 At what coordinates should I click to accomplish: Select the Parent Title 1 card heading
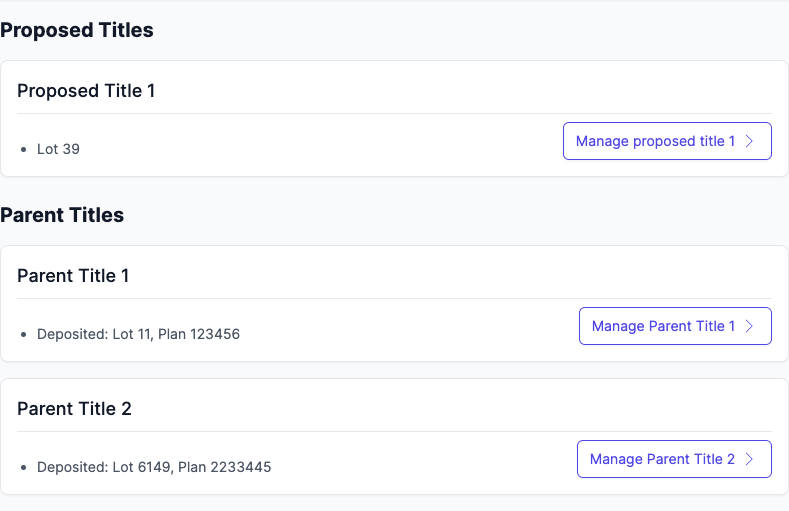pyautogui.click(x=73, y=276)
